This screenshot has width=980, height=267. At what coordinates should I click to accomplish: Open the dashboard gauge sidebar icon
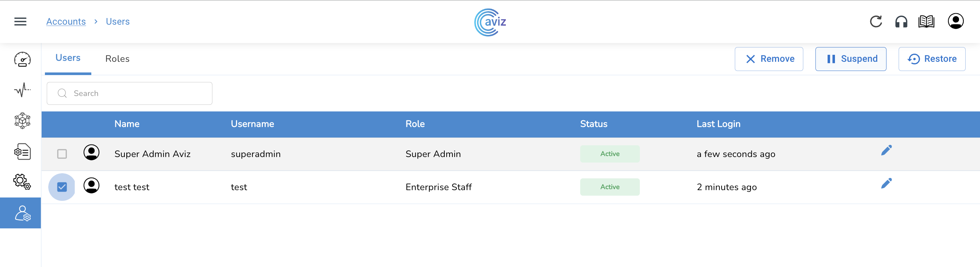point(22,59)
